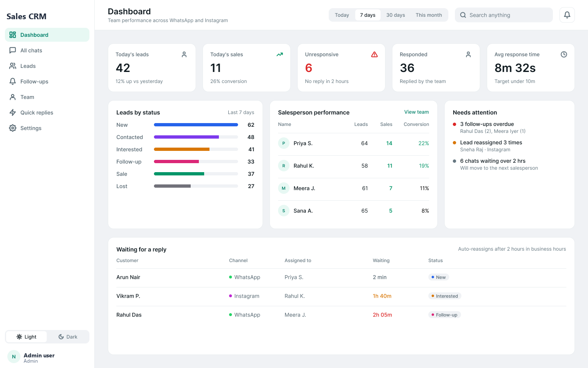Click the New status badge for Arun Nair
Screen dimensions: 588x368
click(439, 277)
